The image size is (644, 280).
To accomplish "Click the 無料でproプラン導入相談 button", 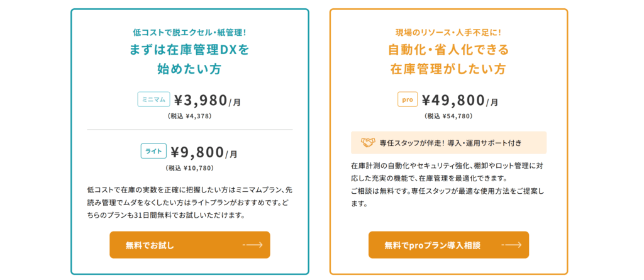I will coord(448,245).
